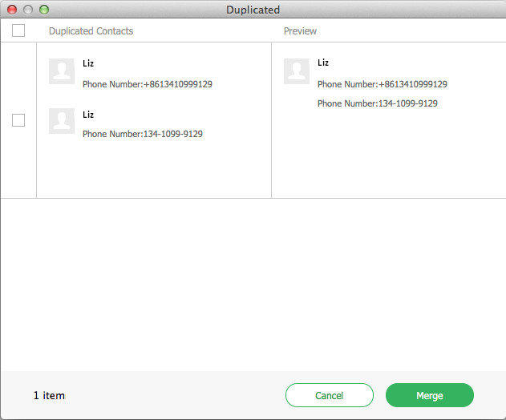Click the Duplicated Contacts column header
506x420 pixels.
pyautogui.click(x=91, y=31)
